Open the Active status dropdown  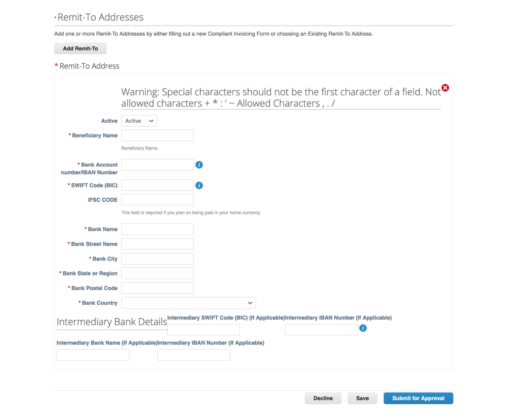(x=139, y=121)
